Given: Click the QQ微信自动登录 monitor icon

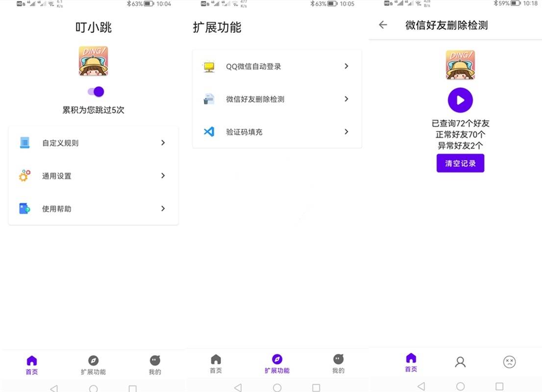Looking at the screenshot, I should click(208, 67).
